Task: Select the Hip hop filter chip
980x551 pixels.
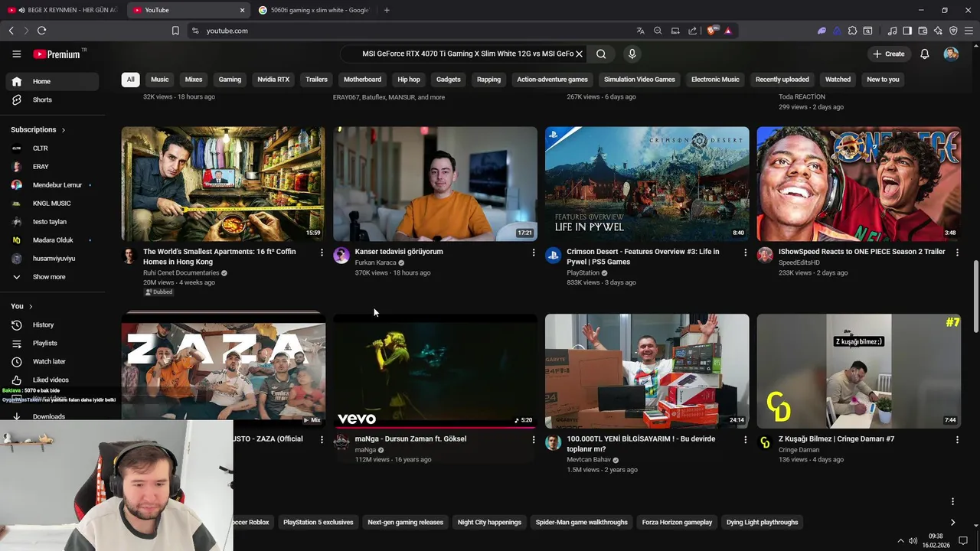Action: coord(409,80)
